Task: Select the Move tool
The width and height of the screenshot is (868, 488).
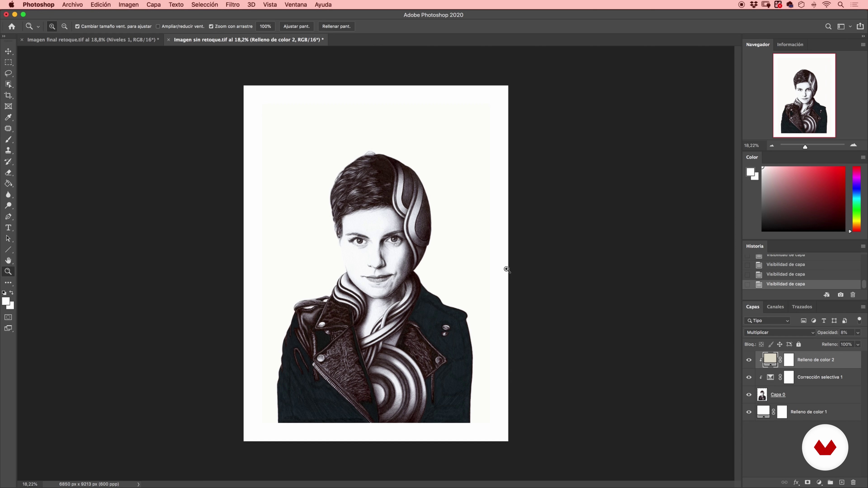Action: click(x=8, y=51)
